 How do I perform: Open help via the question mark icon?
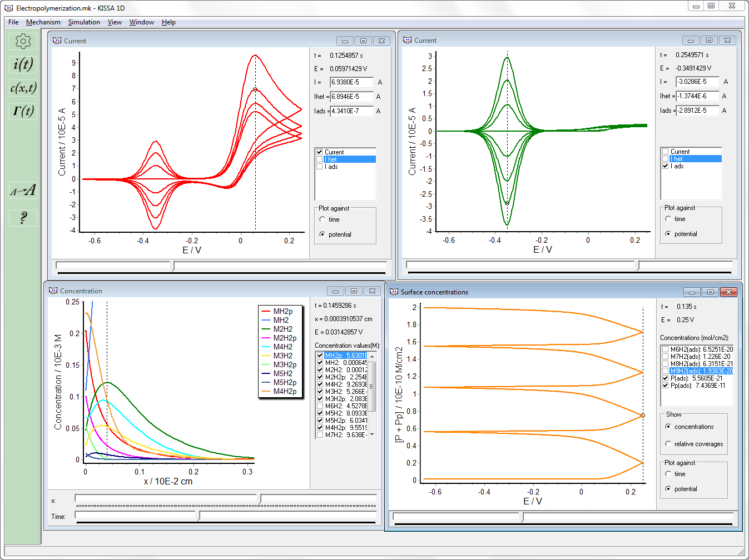coord(23,217)
